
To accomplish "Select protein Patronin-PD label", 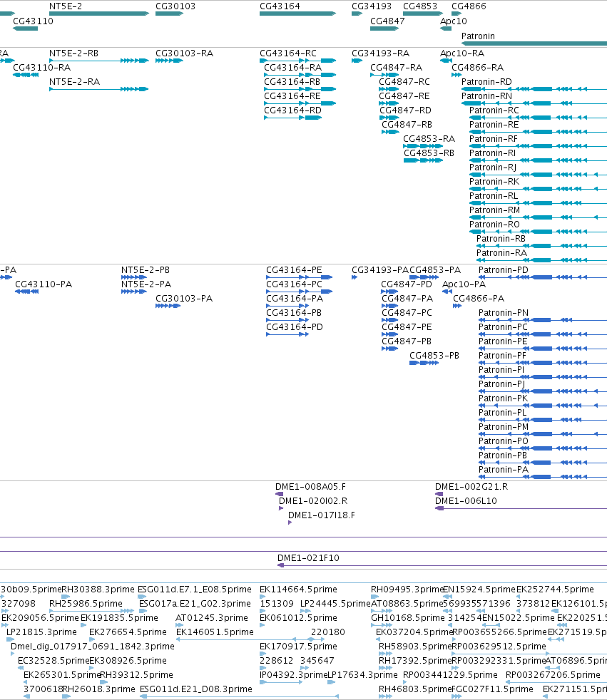I will pyautogui.click(x=504, y=270).
